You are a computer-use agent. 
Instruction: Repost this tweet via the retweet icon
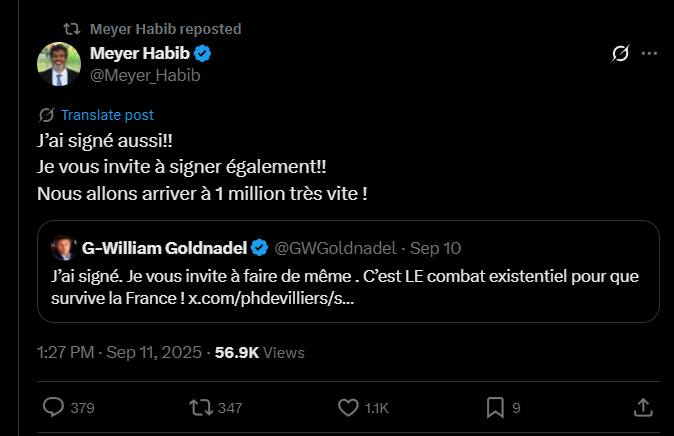[x=201, y=408]
